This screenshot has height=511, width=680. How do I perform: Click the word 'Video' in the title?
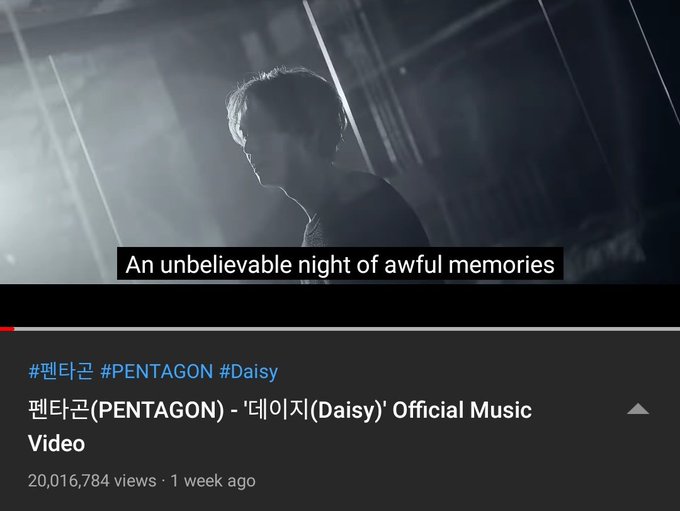56,443
